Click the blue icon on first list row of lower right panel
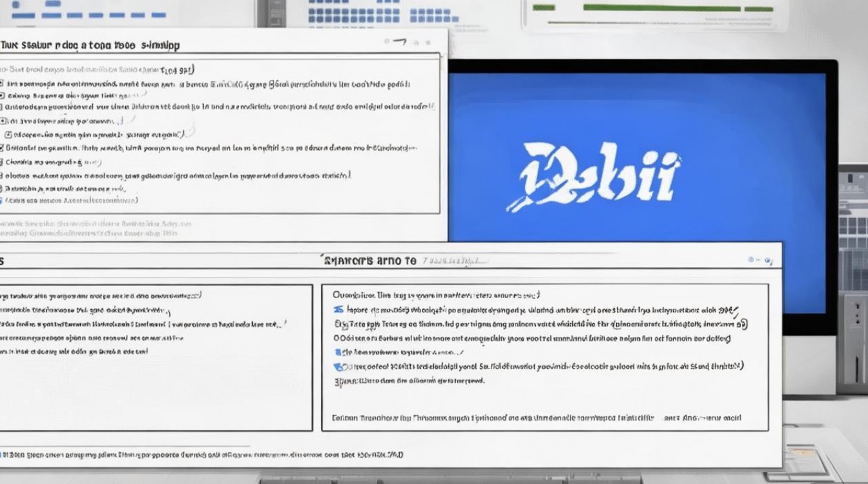The width and height of the screenshot is (868, 484). pyautogui.click(x=336, y=310)
